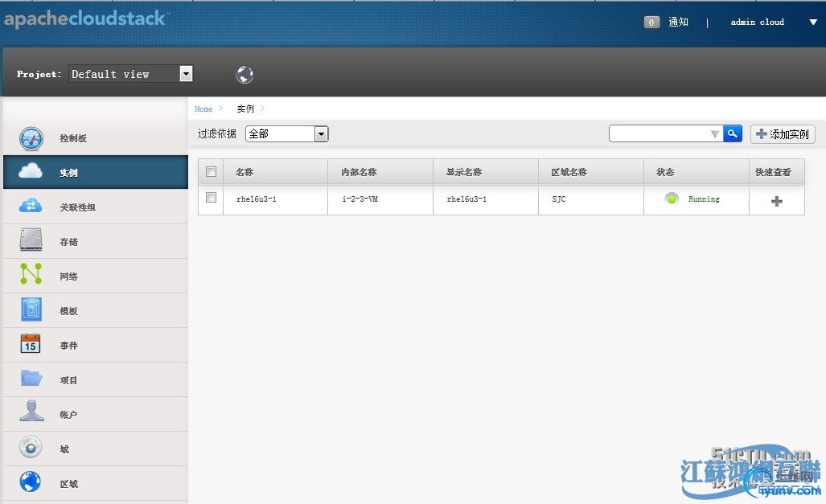Image resolution: width=826 pixels, height=504 pixels.
Task: Check the rhel6u3-1 row checkbox
Action: click(212, 198)
